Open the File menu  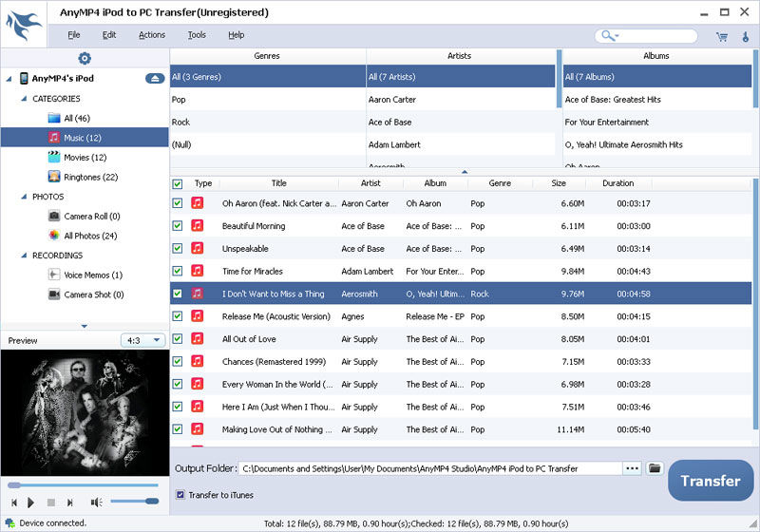tap(74, 35)
